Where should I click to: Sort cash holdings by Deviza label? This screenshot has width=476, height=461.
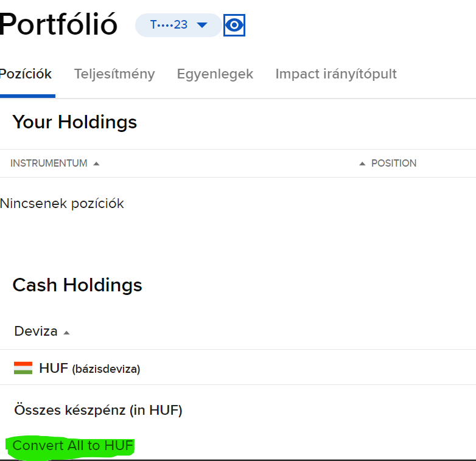pos(36,331)
